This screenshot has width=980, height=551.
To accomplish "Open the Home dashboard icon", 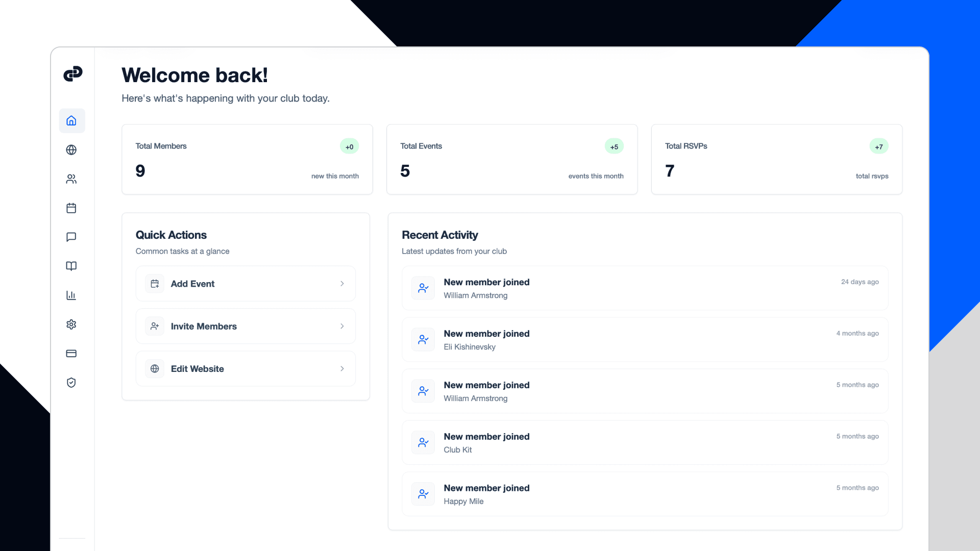I will pyautogui.click(x=71, y=121).
